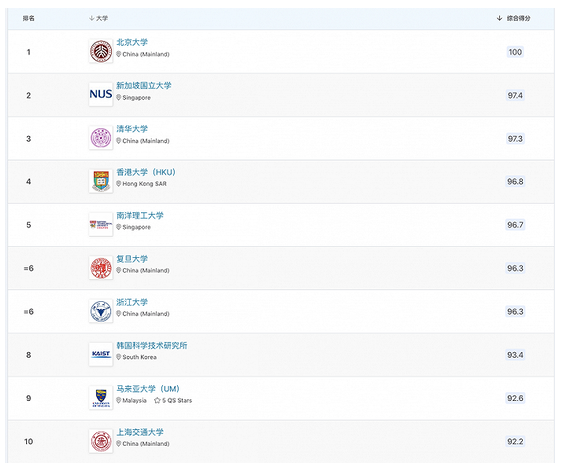
Task: Click the 5 QS Stars star icon
Action: tap(157, 400)
